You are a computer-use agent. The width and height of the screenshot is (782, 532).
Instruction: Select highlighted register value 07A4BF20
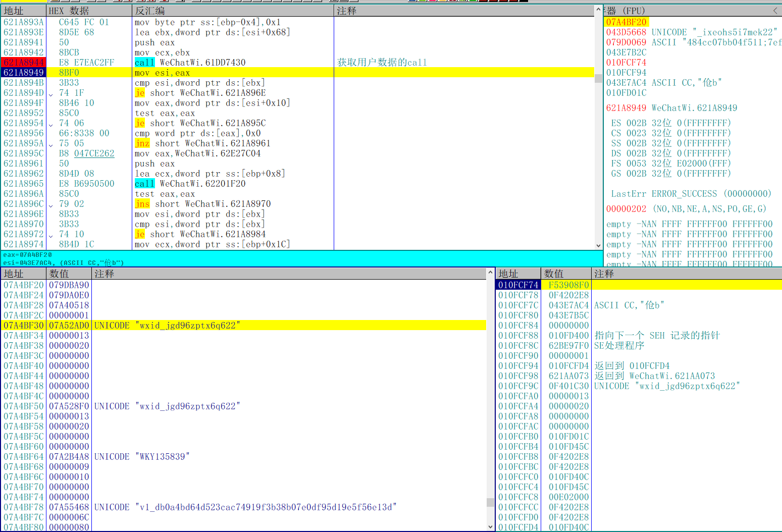pos(626,22)
